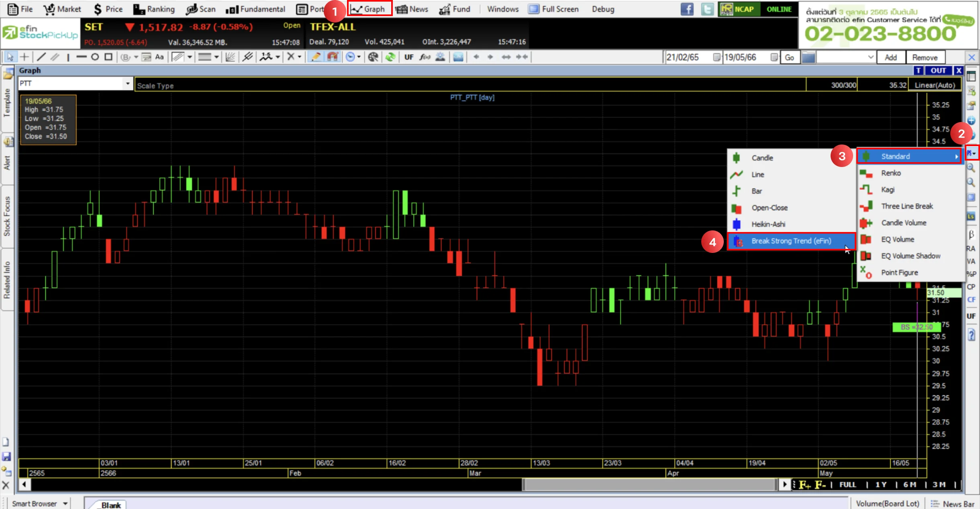The height and width of the screenshot is (509, 980).
Task: Select the circle drawing tool
Action: (95, 57)
